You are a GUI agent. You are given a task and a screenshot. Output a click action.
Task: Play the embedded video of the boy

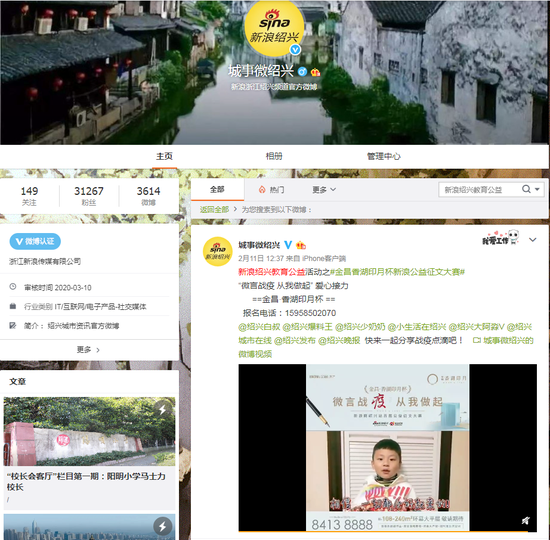(388, 447)
